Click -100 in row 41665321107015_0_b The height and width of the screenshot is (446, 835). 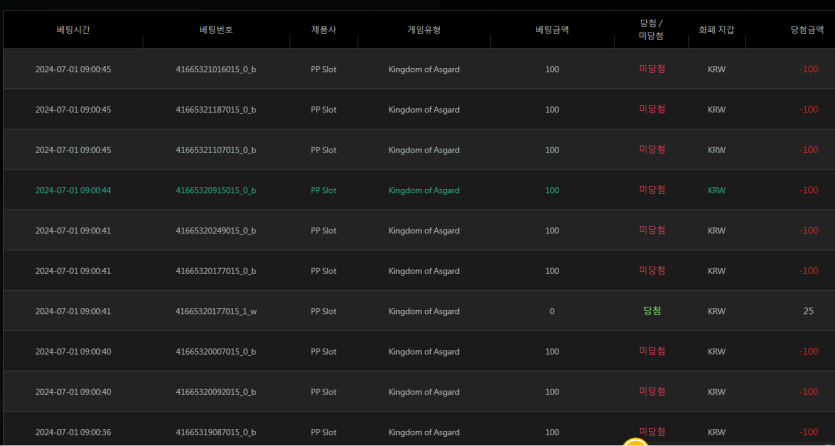coord(808,150)
